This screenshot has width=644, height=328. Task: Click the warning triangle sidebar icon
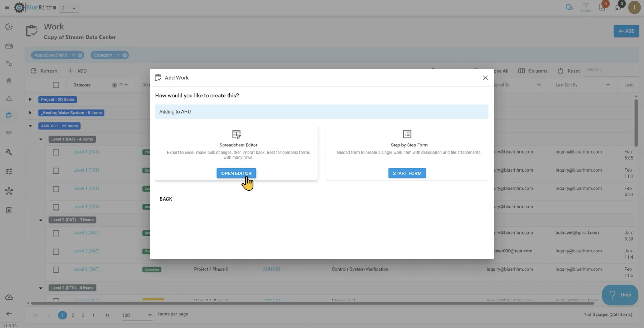(9, 98)
